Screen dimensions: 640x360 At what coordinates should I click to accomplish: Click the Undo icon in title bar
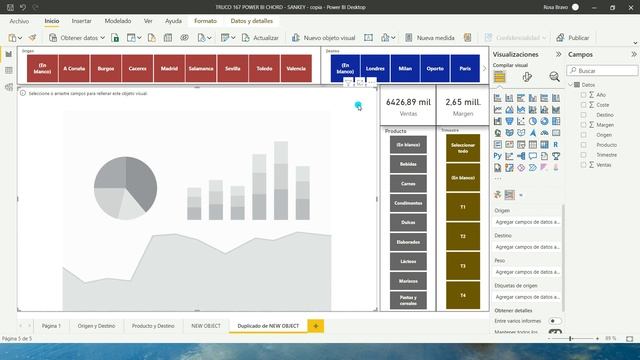tap(23, 7)
